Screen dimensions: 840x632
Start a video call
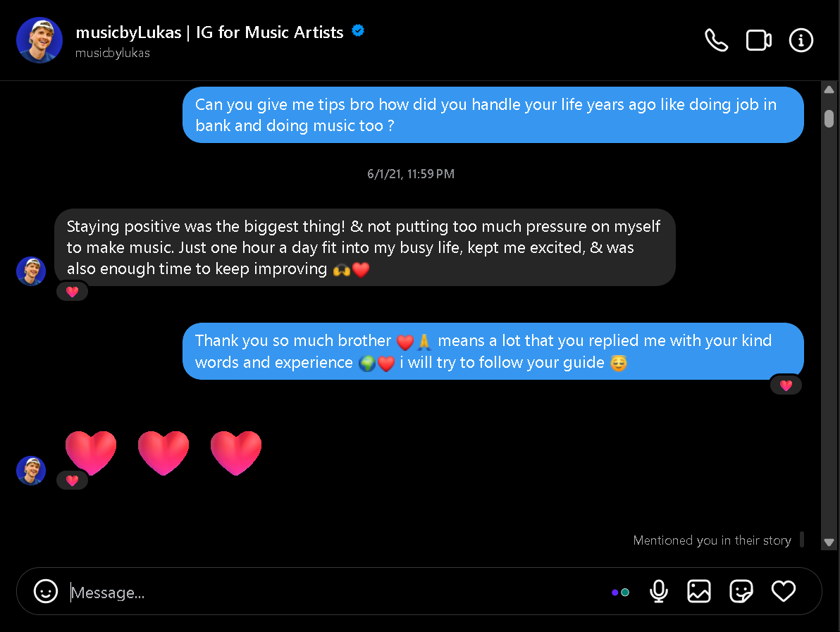tap(758, 41)
